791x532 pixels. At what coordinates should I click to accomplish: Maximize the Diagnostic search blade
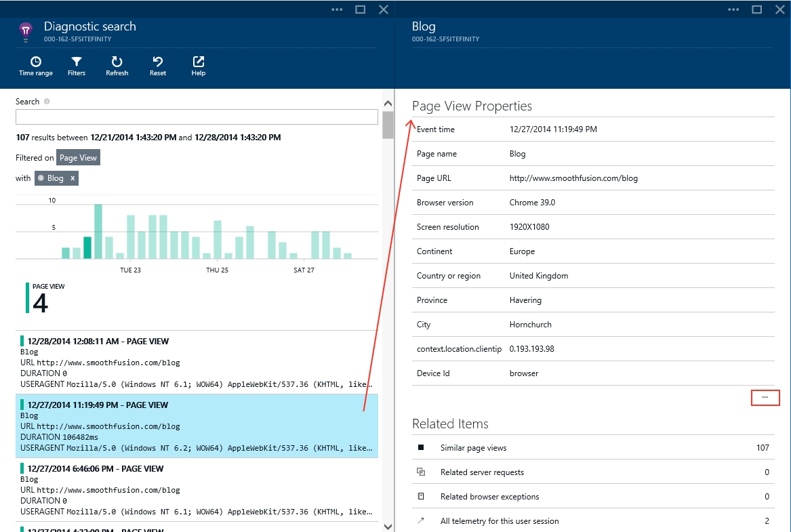[360, 9]
